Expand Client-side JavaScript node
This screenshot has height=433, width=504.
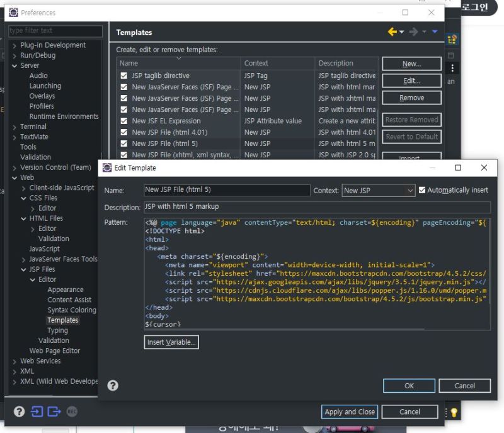pyautogui.click(x=23, y=188)
